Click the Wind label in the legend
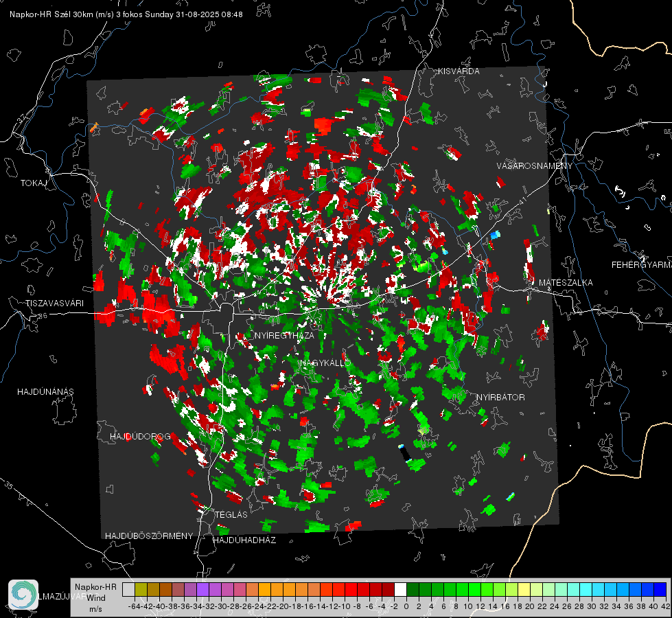This screenshot has width=672, height=618. (x=96, y=598)
